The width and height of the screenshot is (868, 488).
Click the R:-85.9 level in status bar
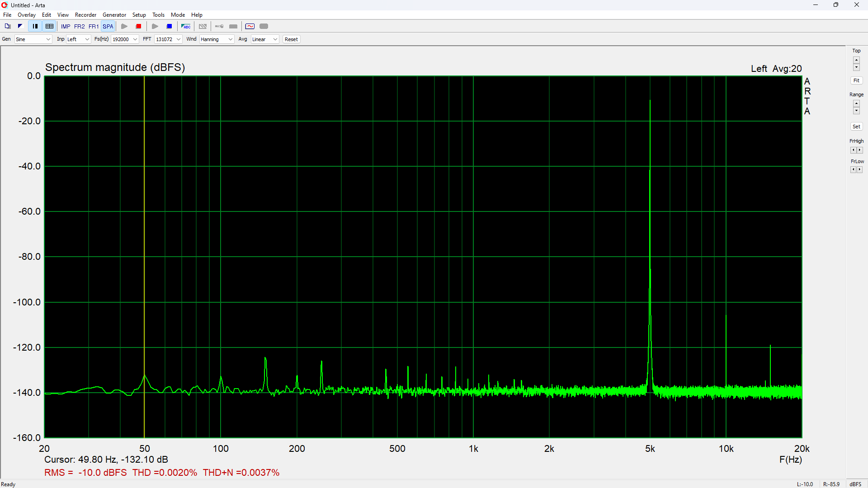(x=831, y=484)
